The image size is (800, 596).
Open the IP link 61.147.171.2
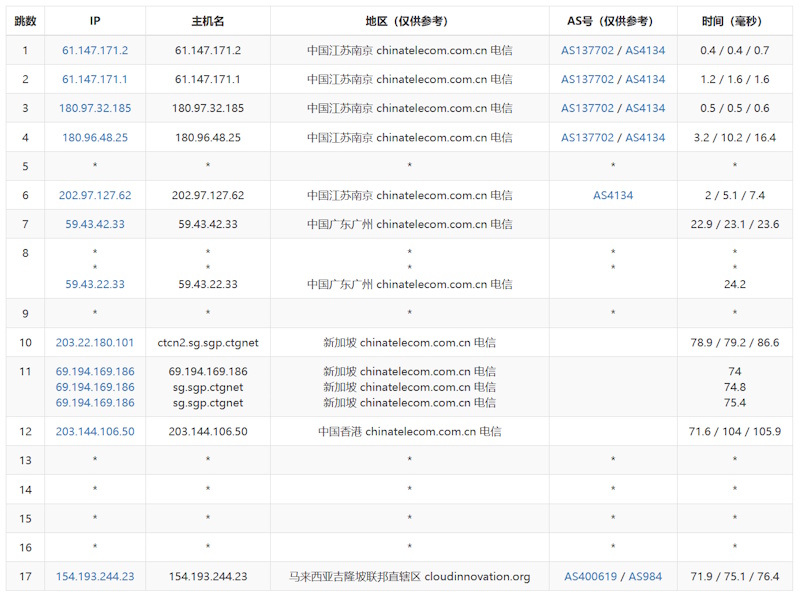pos(95,50)
